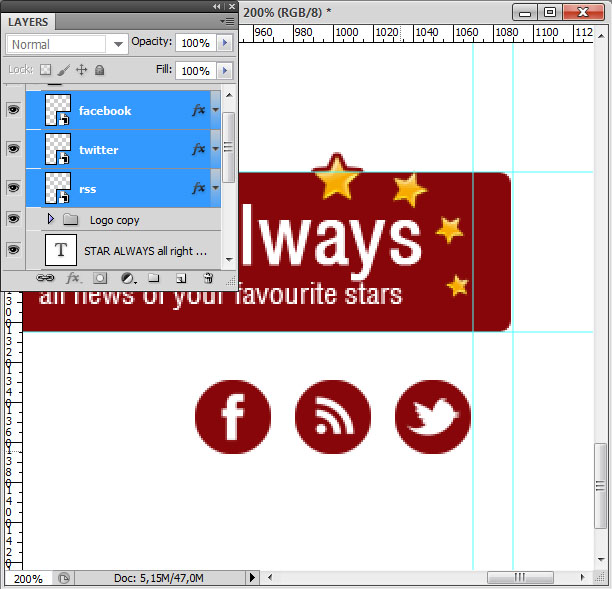Expand twitter layer effects
The width and height of the screenshot is (612, 589).
(x=215, y=149)
